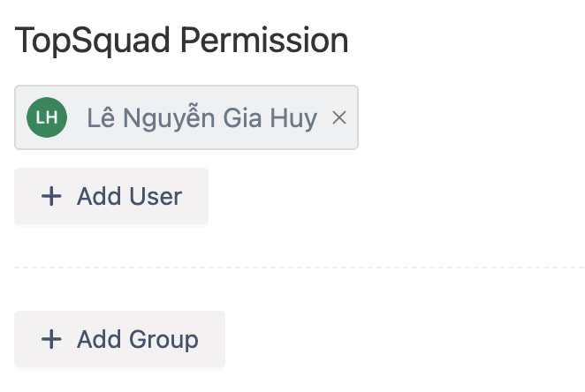The width and height of the screenshot is (585, 392).
Task: Click the TopSquad Permission heading
Action: [x=182, y=41]
